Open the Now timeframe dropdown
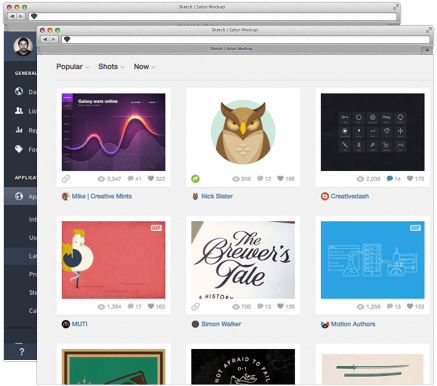Image resolution: width=437 pixels, height=386 pixels. click(145, 67)
